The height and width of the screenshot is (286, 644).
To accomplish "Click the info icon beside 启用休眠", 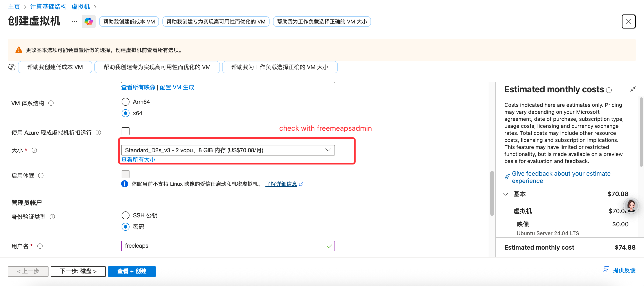I will click(x=41, y=176).
